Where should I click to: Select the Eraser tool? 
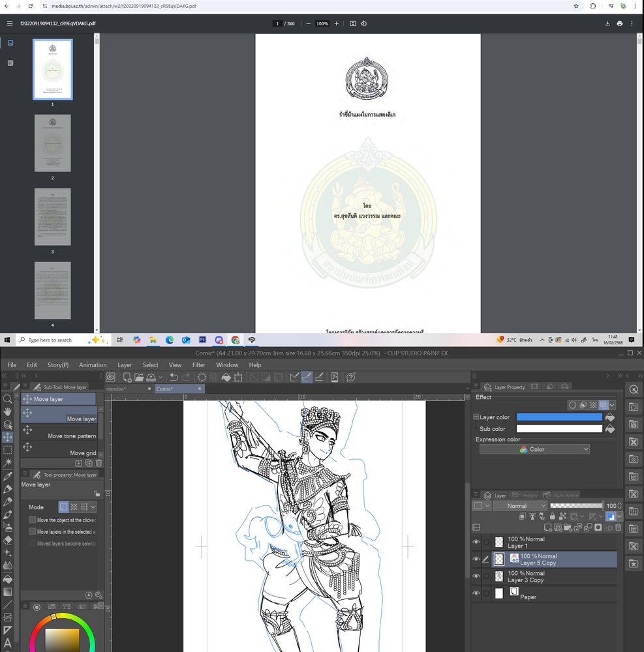point(7,540)
